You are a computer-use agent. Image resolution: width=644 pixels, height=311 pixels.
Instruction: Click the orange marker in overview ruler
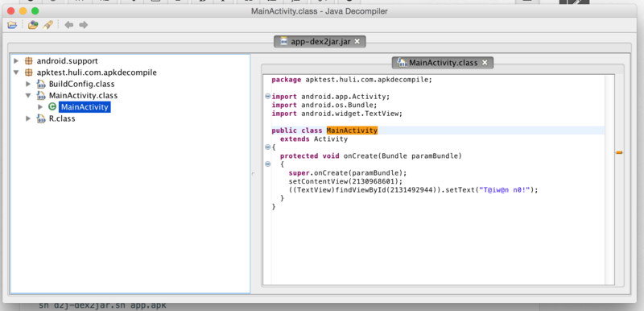click(619, 152)
